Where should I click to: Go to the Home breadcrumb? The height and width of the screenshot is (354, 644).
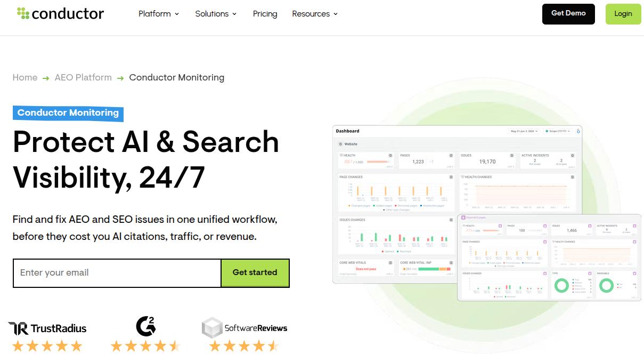(x=25, y=77)
